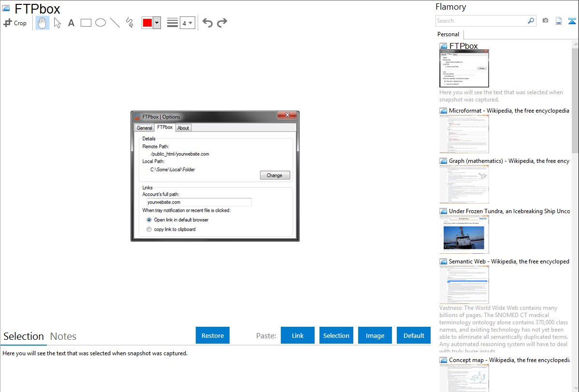Switch to the Notes tab
Viewport: 579px width, 392px height.
coord(63,336)
